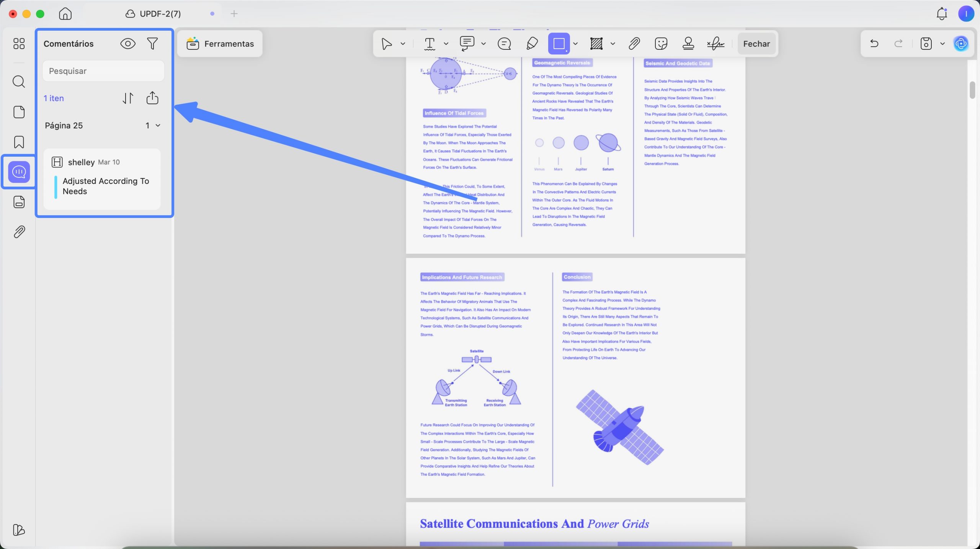The width and height of the screenshot is (980, 549).
Task: Open the form fields sidebar icon
Action: coord(19,202)
